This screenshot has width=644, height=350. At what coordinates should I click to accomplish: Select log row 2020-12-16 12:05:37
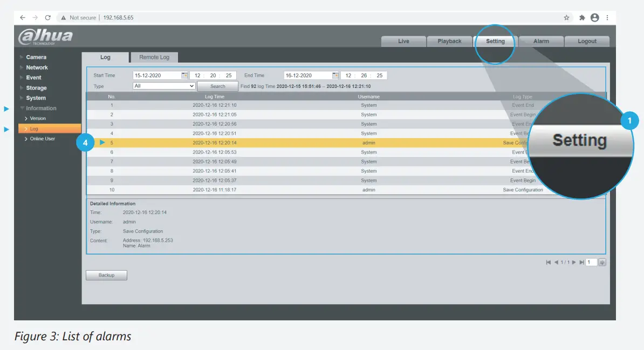(x=346, y=181)
